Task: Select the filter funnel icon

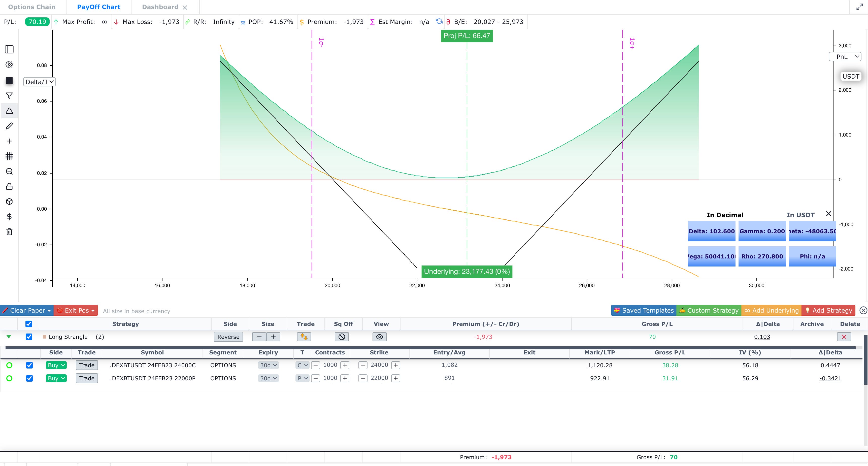Action: pos(9,96)
